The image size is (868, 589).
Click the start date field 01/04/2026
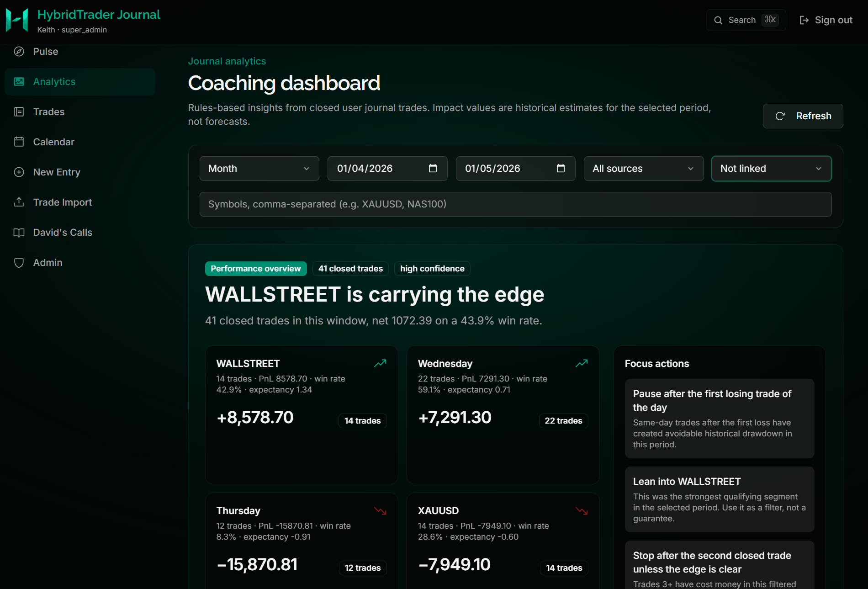click(387, 169)
